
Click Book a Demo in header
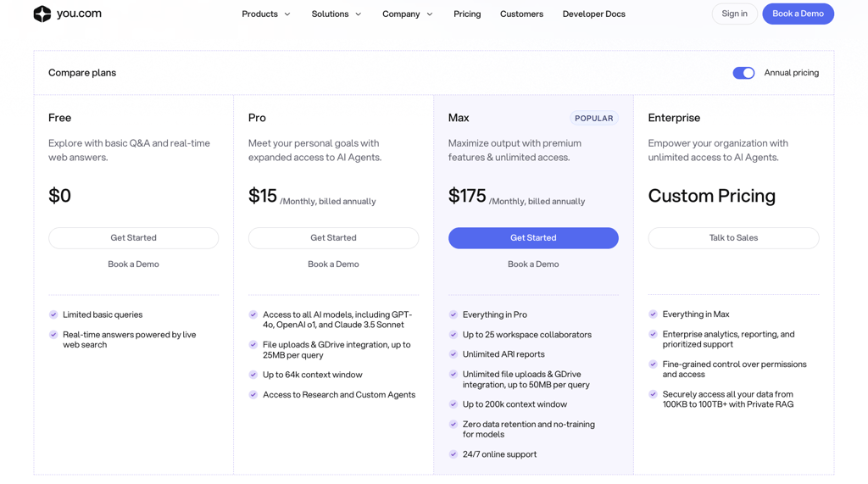[x=798, y=14]
